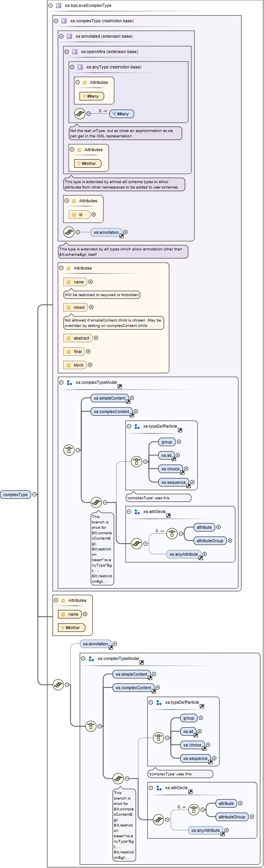264x868 pixels.
Task: Select xs:simpleContent in lower complexTypeModel
Action: tap(131, 674)
